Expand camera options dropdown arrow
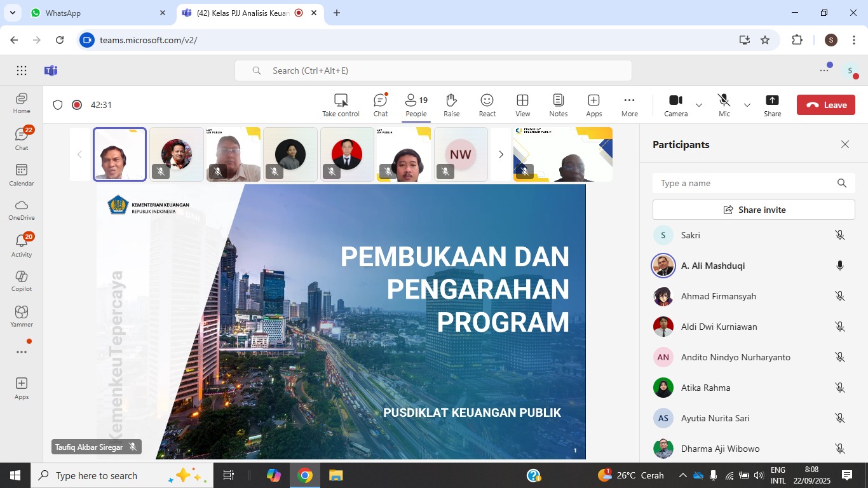This screenshot has width=868, height=488. [x=699, y=105]
